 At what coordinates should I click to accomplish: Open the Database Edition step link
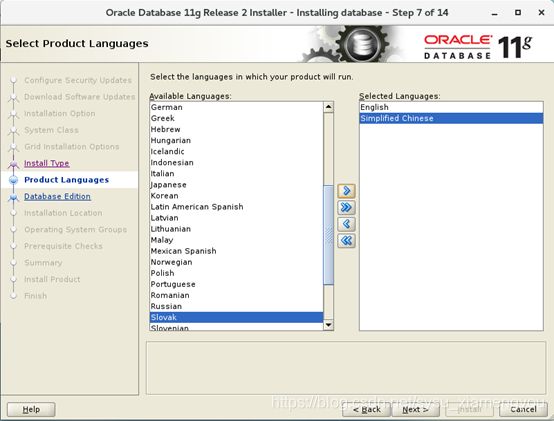(57, 196)
